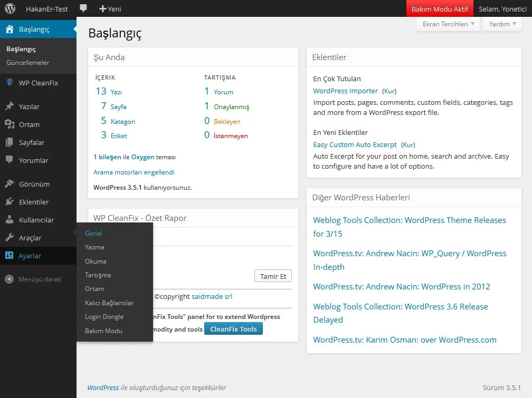532x398 pixels.
Task: Open Güncellemeler in sidebar
Action: click(27, 62)
